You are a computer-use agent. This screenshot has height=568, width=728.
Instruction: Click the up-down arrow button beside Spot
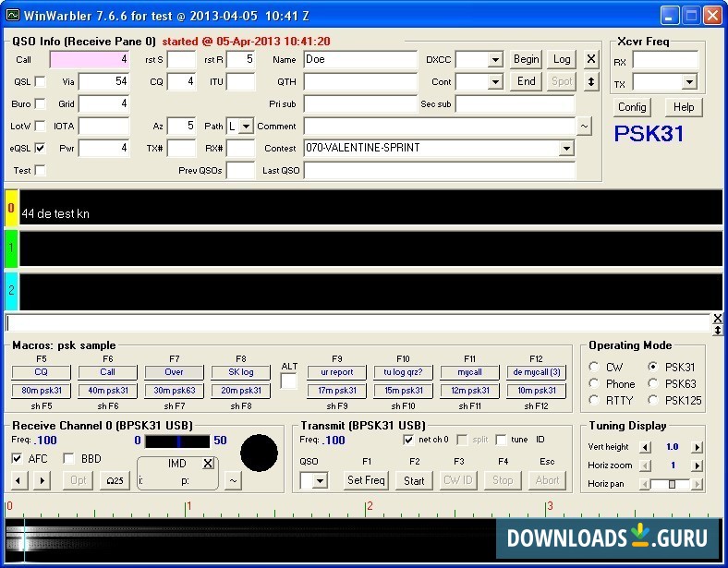591,81
